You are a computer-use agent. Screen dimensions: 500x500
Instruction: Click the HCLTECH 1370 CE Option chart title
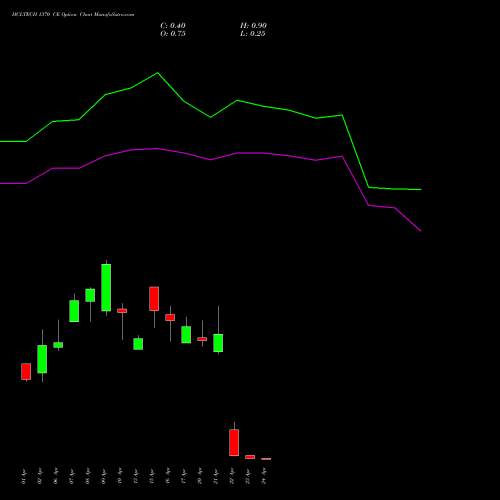coord(73,15)
